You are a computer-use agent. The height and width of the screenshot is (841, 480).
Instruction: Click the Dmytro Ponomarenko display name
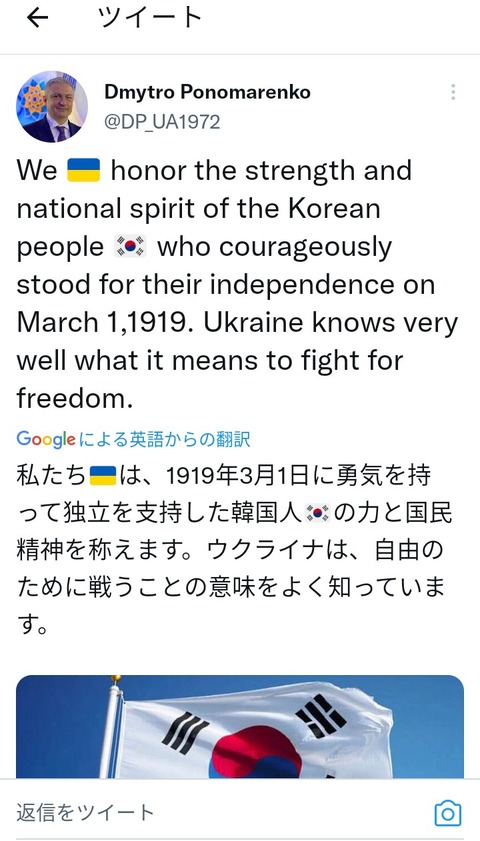[x=207, y=92]
